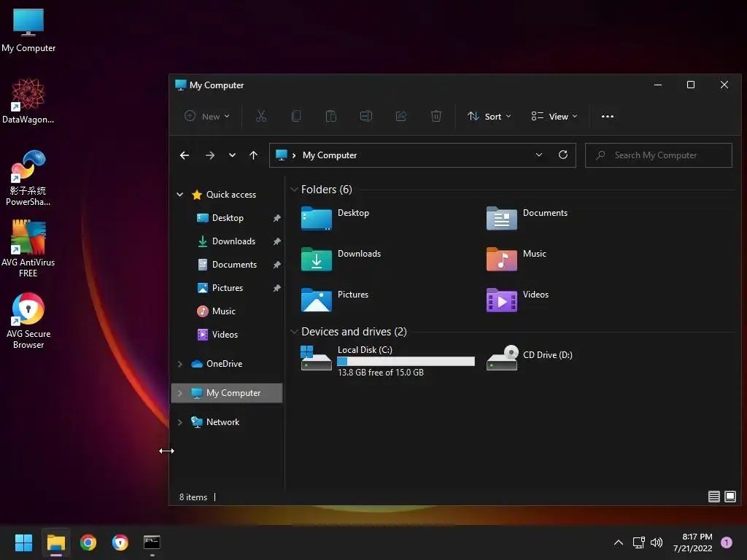Expand the My Computer tree node

pyautogui.click(x=180, y=393)
